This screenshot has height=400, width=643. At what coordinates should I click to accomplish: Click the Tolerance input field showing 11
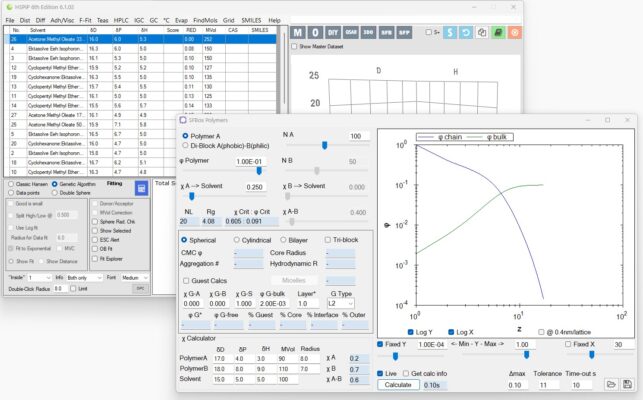pyautogui.click(x=547, y=385)
